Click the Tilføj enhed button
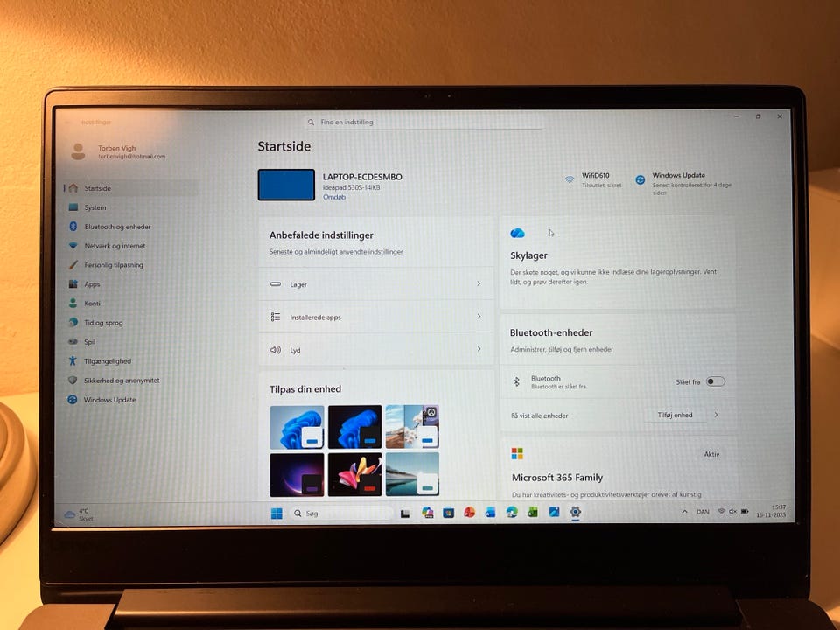Screen dimensions: 840x630 [675, 415]
